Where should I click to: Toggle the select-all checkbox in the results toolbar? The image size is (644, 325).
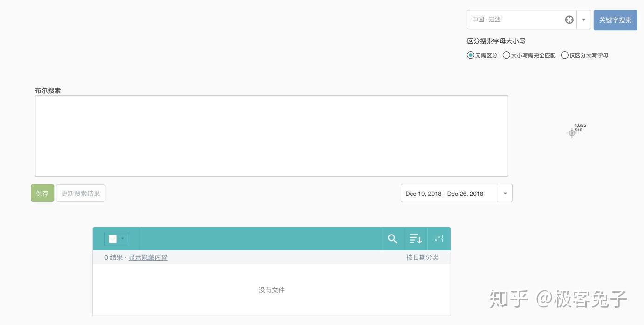(x=113, y=239)
